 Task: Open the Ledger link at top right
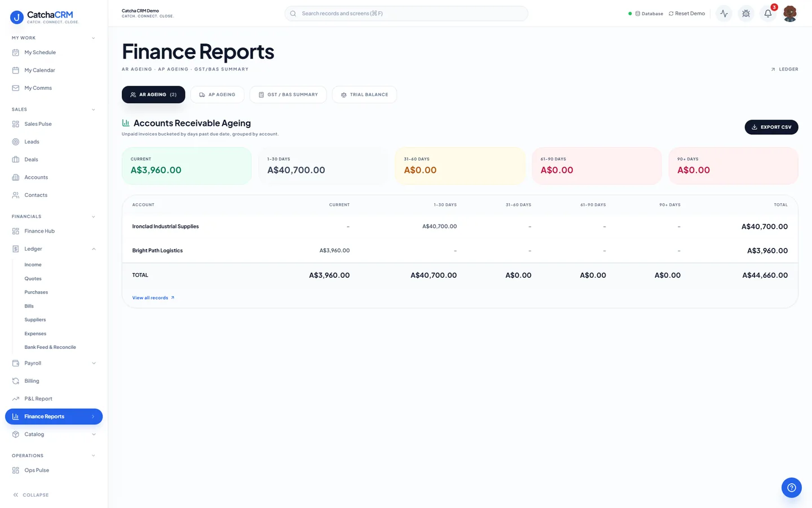[784, 69]
